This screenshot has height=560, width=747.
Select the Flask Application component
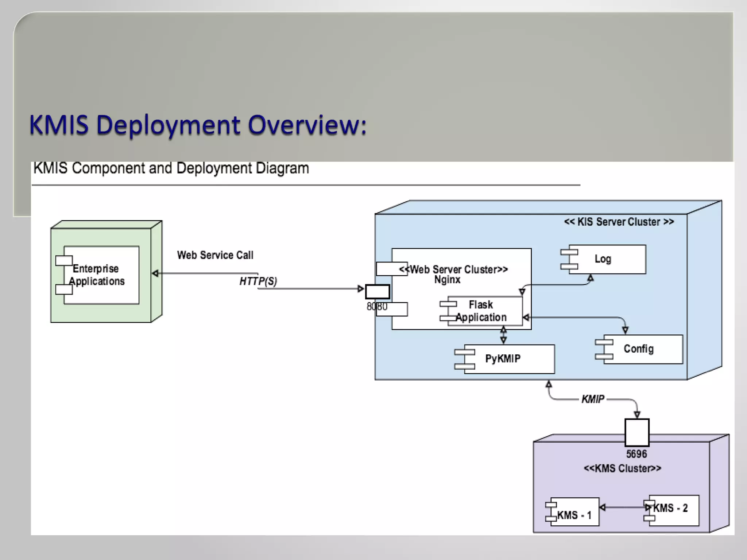[x=484, y=311]
